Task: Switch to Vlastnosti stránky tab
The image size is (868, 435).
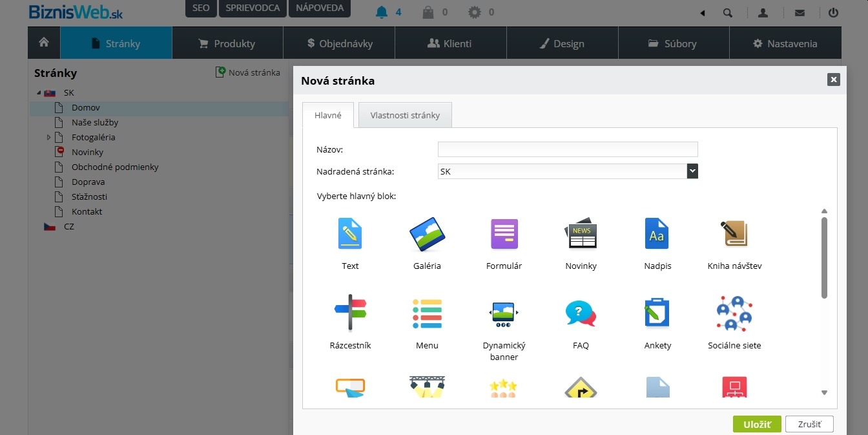Action: tap(405, 115)
